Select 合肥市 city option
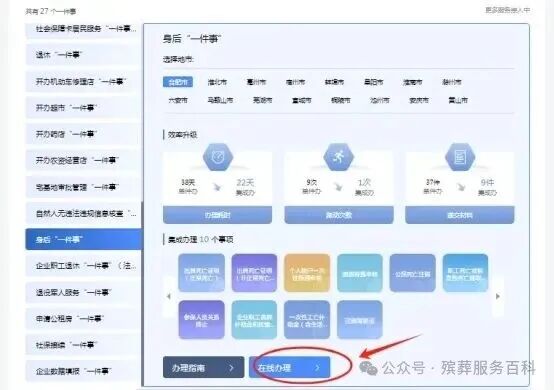The width and height of the screenshot is (554, 390). (178, 82)
